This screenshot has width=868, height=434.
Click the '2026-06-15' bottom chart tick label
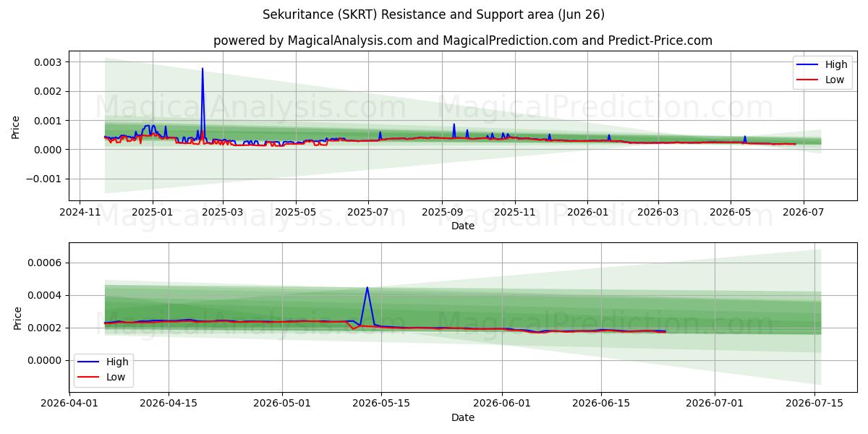[602, 404]
